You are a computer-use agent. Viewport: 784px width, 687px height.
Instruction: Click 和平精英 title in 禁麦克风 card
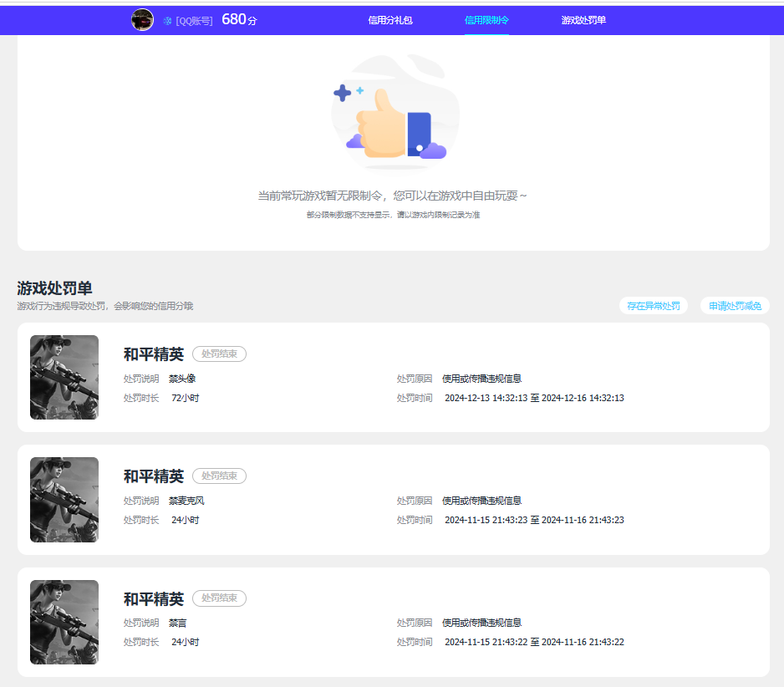[154, 476]
